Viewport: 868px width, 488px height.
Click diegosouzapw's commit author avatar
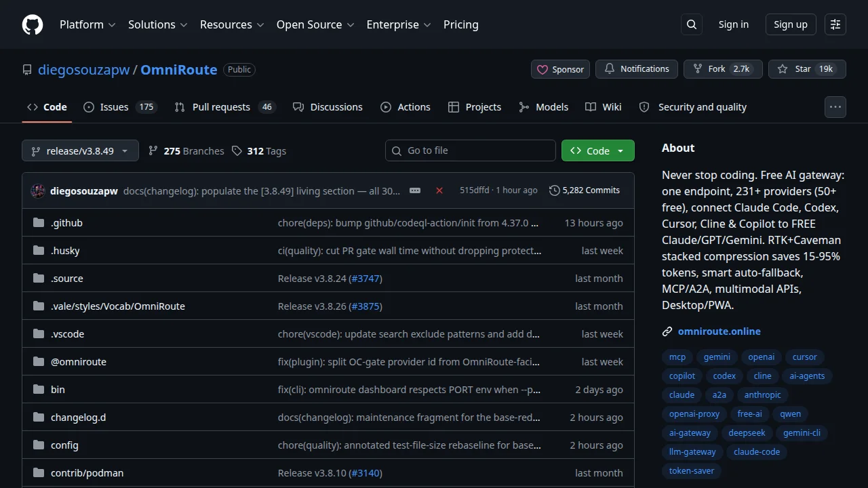(x=38, y=191)
